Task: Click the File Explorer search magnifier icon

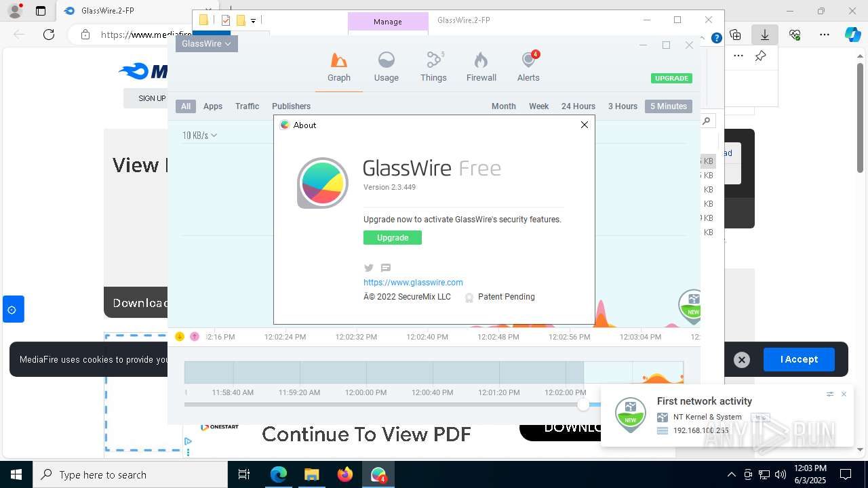Action: tap(707, 121)
